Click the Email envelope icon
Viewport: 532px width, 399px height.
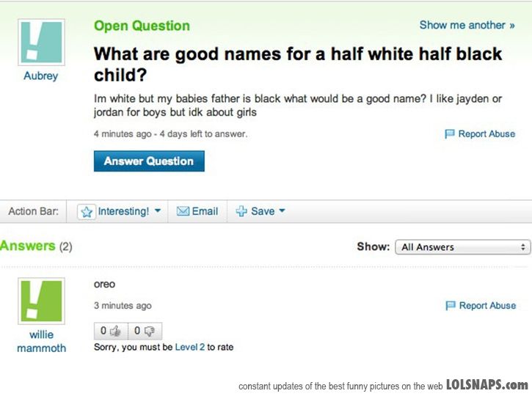point(183,211)
